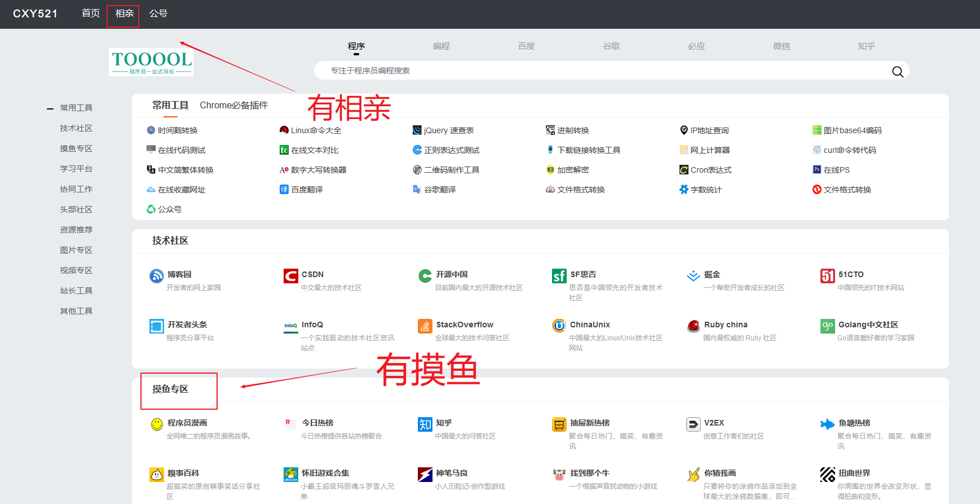This screenshot has width=980, height=504.
Task: Click the CSDN red logo icon
Action: (x=290, y=276)
